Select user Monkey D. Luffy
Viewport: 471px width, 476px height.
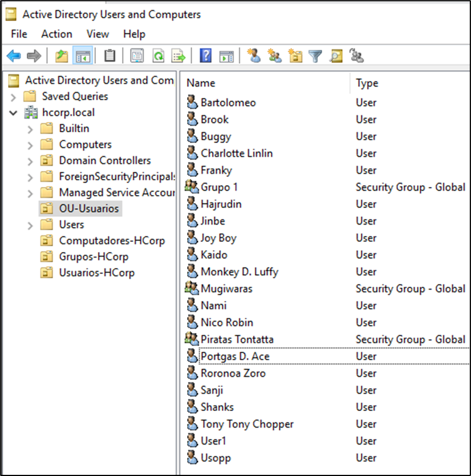click(239, 272)
